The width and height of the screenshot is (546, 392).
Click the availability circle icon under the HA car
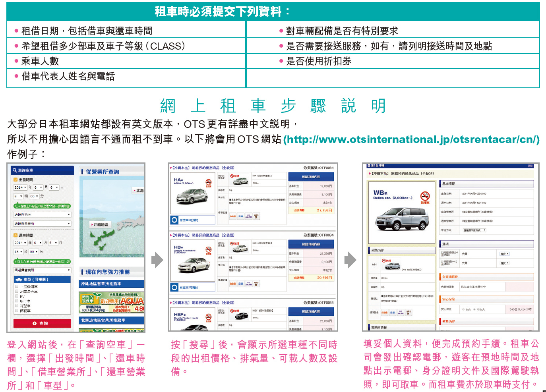[x=174, y=220]
